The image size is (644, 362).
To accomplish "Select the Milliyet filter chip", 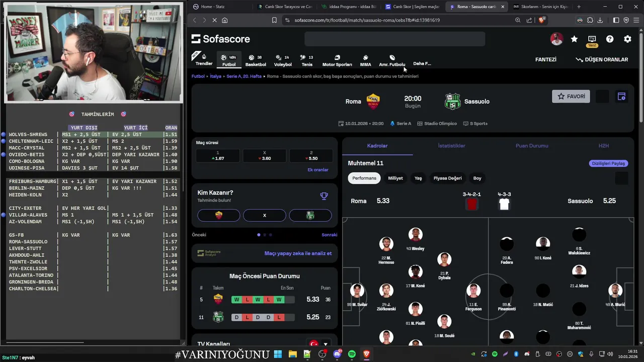I will 395,178.
